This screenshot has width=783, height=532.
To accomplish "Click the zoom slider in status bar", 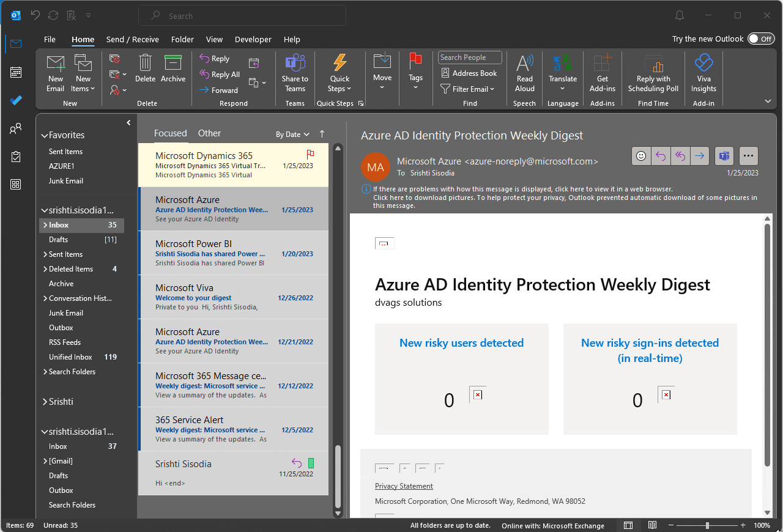I will click(707, 525).
